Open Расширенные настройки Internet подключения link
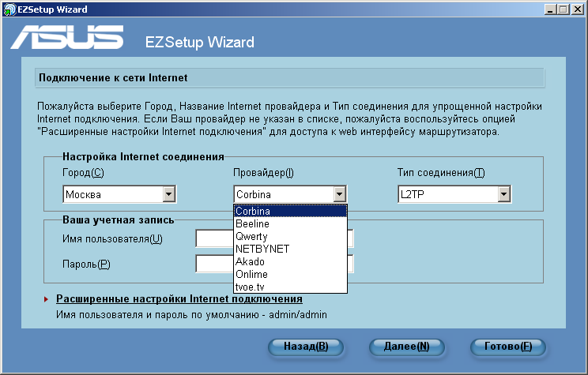 point(179,299)
